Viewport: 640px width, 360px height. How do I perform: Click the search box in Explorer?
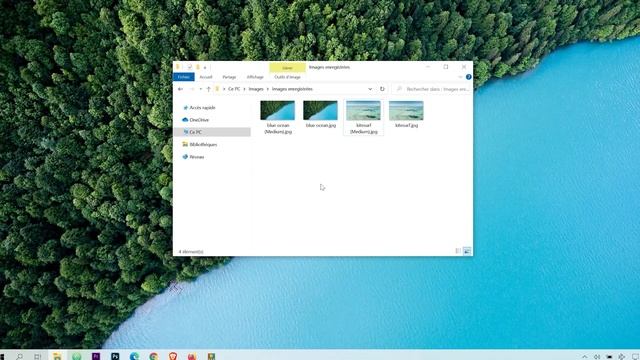point(432,89)
